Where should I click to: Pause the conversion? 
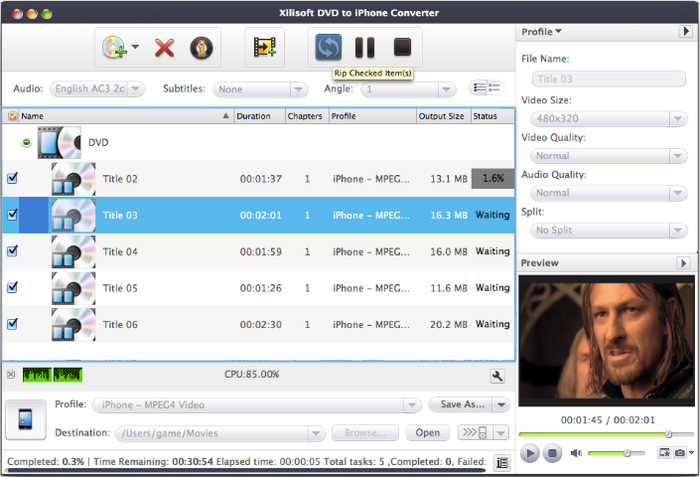point(364,47)
